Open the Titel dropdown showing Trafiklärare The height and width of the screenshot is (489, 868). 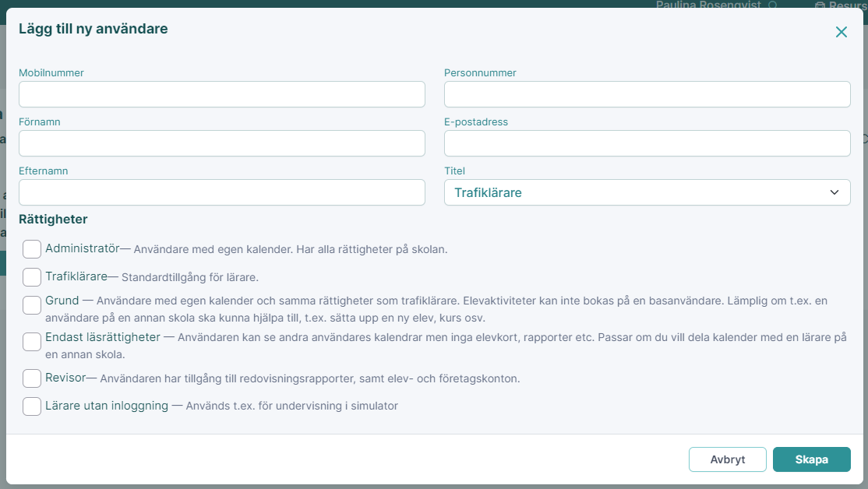[x=647, y=192]
